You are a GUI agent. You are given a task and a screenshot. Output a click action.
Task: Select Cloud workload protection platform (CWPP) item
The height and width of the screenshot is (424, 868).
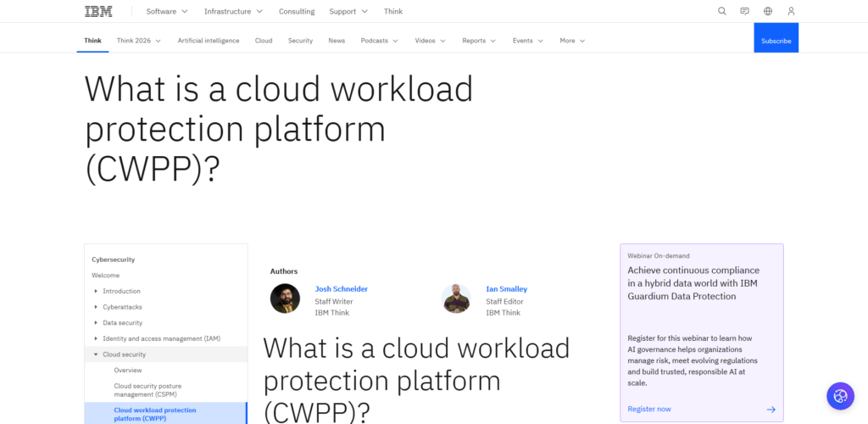point(165,414)
